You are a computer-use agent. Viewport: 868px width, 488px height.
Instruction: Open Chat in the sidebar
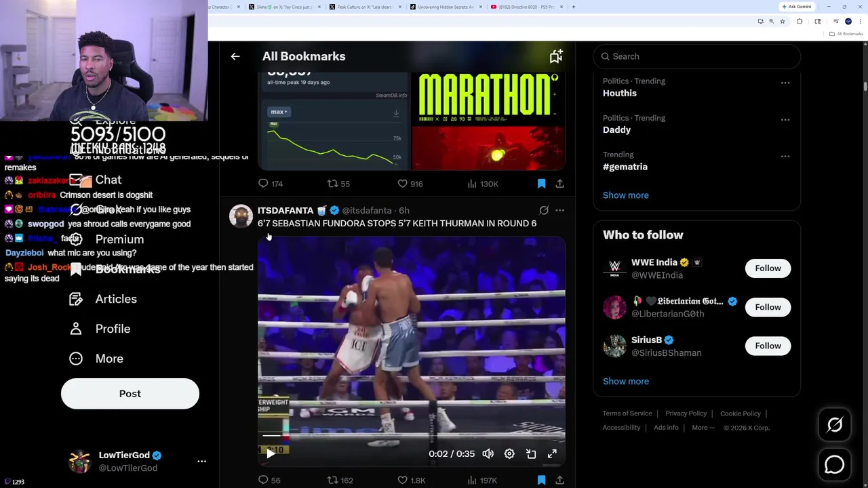(95, 180)
